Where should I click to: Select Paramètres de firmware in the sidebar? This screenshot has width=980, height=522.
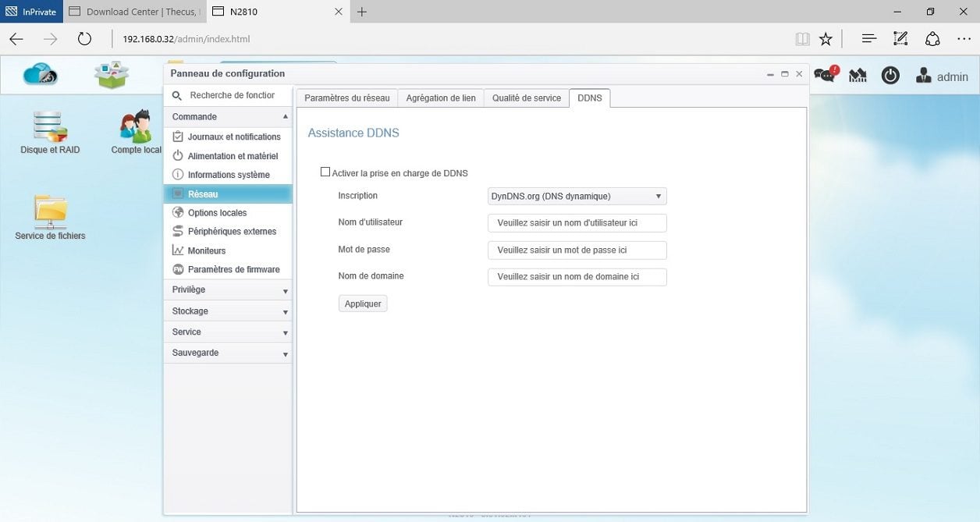pyautogui.click(x=233, y=270)
